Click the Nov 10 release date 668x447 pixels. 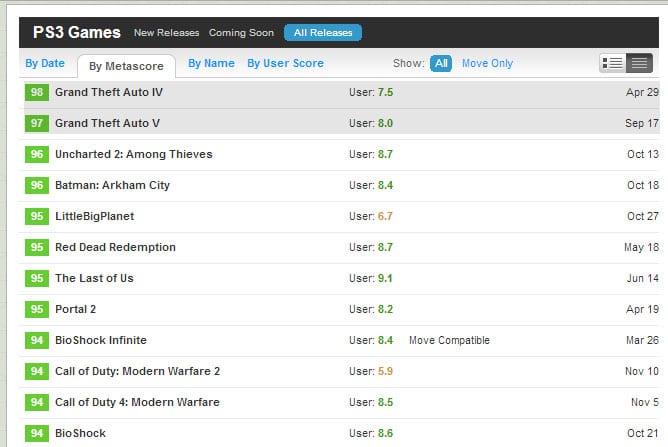pyautogui.click(x=642, y=372)
